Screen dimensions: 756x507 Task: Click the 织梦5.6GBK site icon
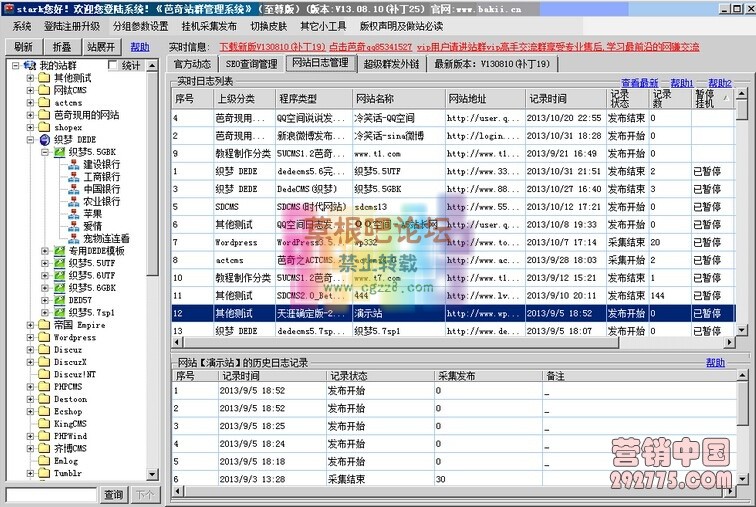click(59, 288)
